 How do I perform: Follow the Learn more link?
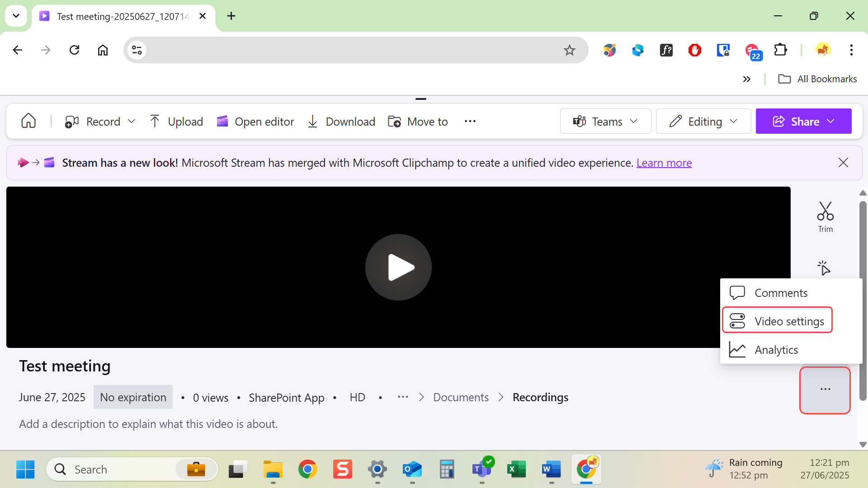[664, 163]
